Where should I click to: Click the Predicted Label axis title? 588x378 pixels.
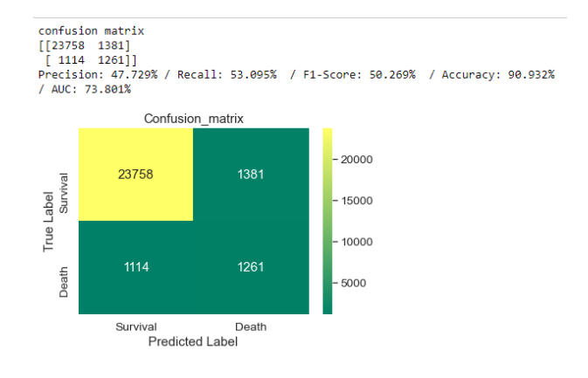point(193,341)
